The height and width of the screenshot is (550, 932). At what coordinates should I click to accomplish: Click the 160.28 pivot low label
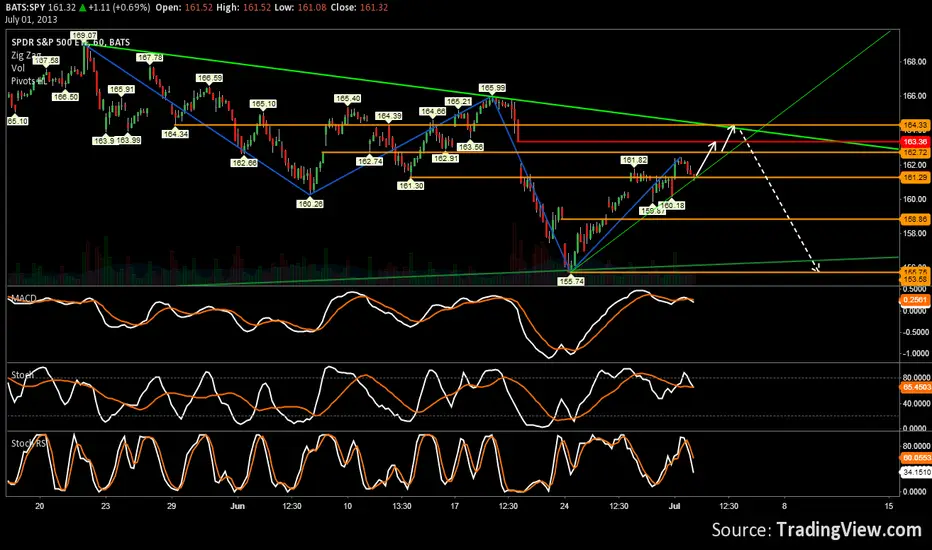point(310,204)
